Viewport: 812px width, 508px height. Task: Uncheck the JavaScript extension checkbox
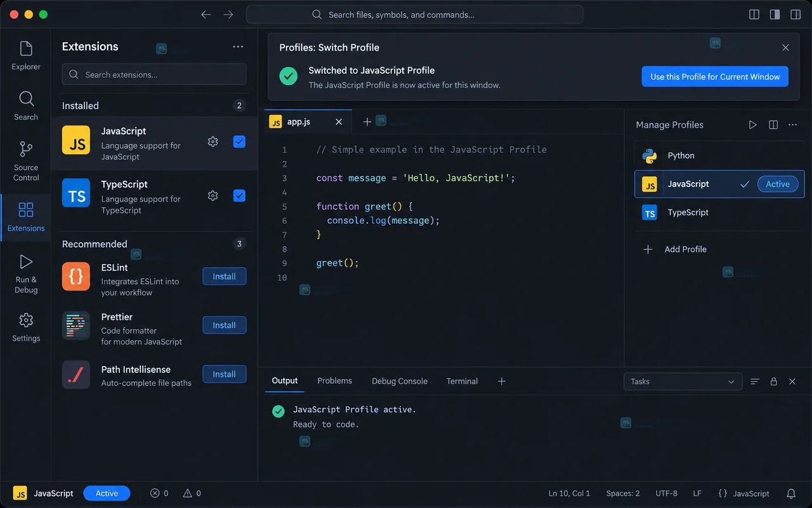tap(239, 142)
